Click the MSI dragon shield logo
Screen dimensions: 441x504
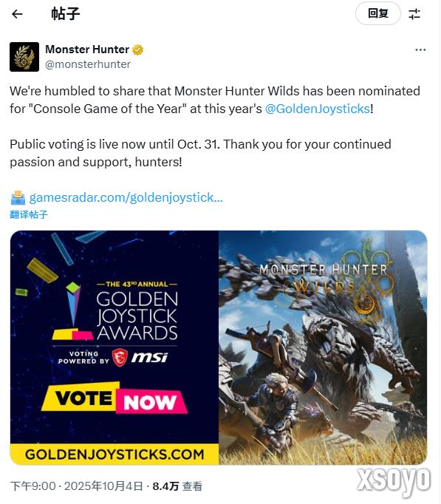point(120,357)
